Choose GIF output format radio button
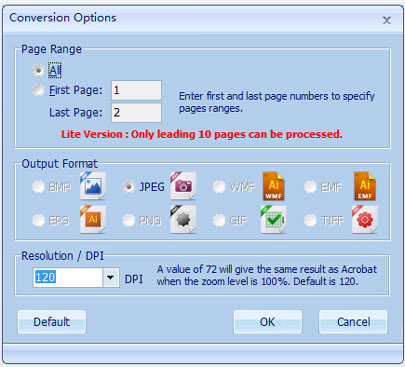Screen dimensions: 405x367 [219, 220]
